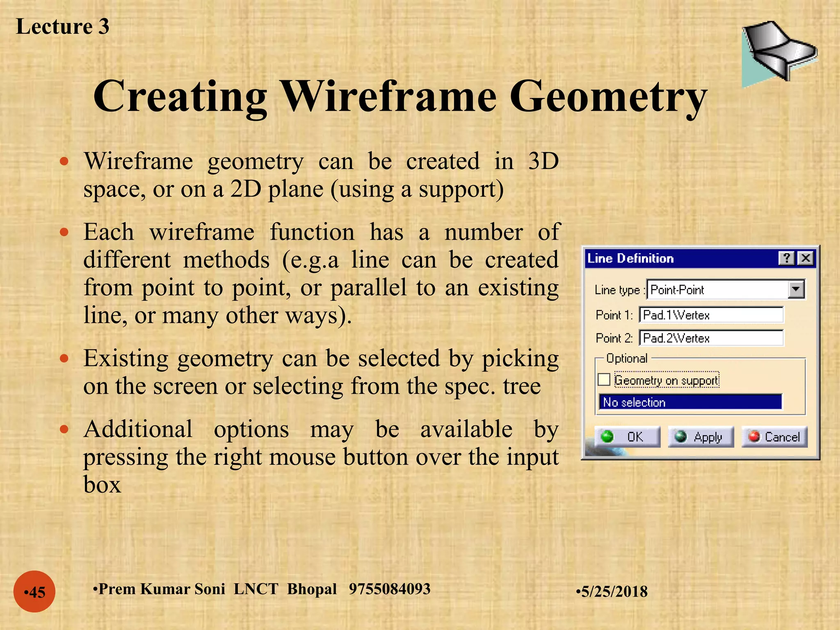Click the Cancel button
840x630 pixels.
pos(774,437)
